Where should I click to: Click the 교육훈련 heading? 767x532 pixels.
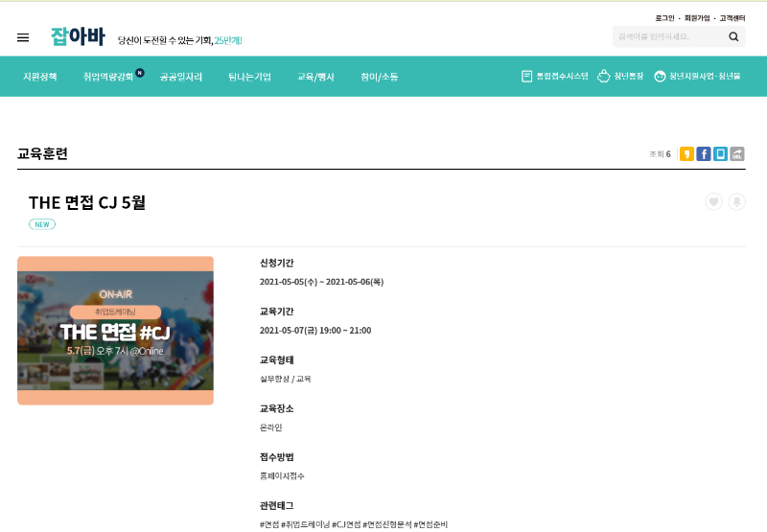(x=42, y=154)
